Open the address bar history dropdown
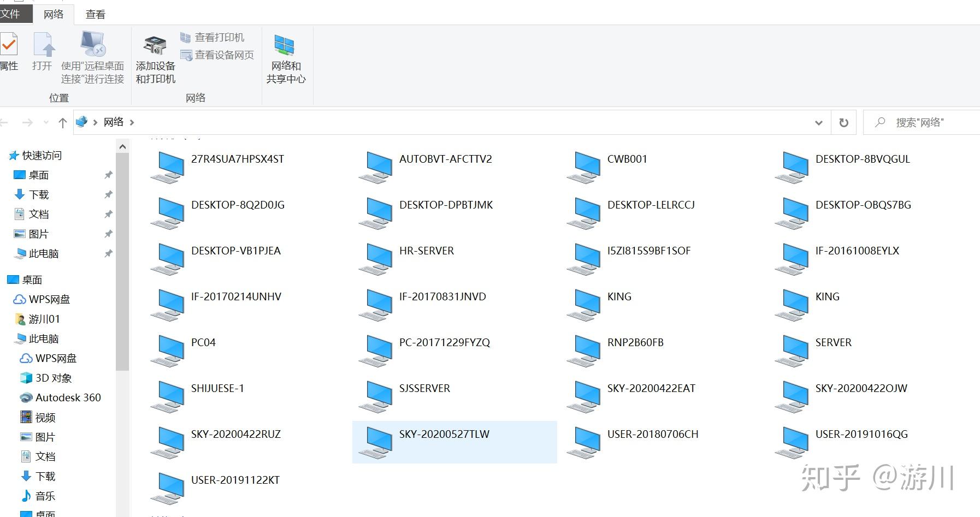 point(818,123)
